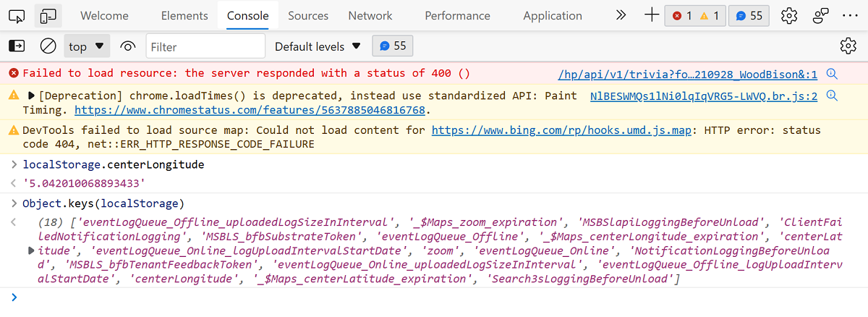Go to the Application tab
This screenshot has width=868, height=317.
click(x=553, y=15)
